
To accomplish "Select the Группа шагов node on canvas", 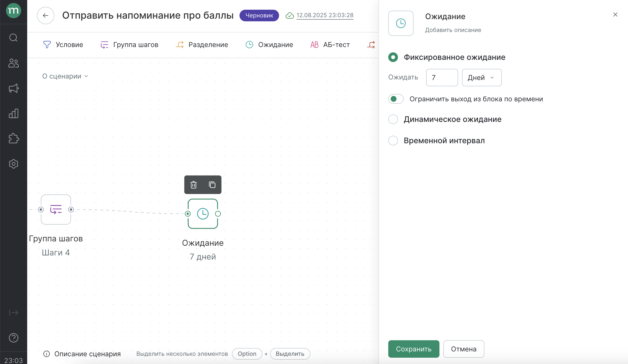I will pos(56,209).
